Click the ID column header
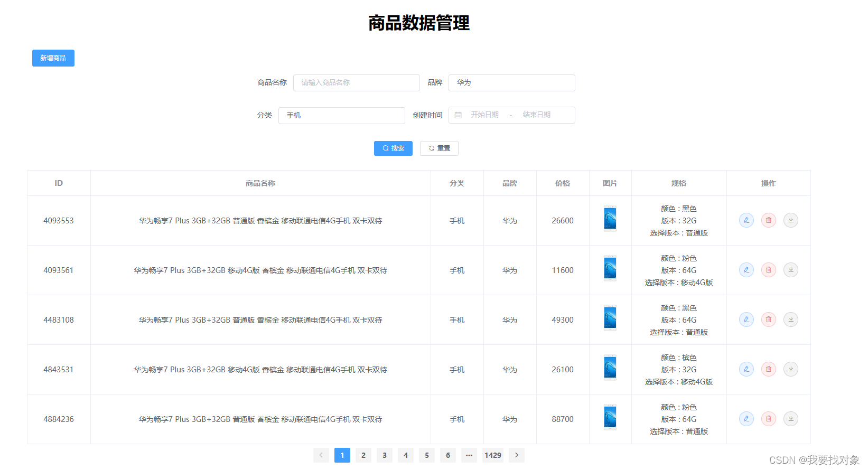The height and width of the screenshot is (470, 868). [59, 183]
